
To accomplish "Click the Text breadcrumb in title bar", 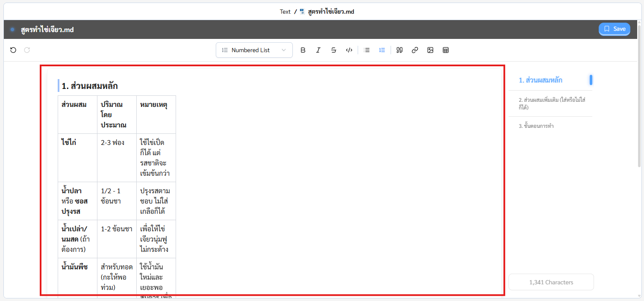I will 285,12.
